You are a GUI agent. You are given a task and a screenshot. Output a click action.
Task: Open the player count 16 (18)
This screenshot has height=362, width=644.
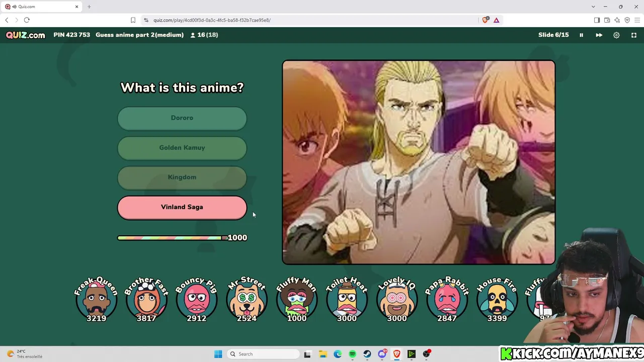click(x=204, y=35)
